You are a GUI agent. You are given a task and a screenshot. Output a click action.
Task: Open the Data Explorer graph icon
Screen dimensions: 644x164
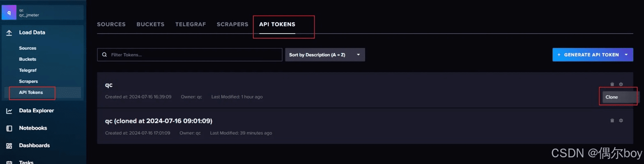pyautogui.click(x=9, y=111)
